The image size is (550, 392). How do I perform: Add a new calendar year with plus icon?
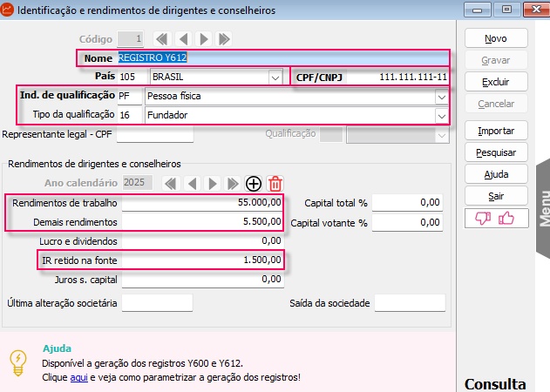pyautogui.click(x=254, y=184)
